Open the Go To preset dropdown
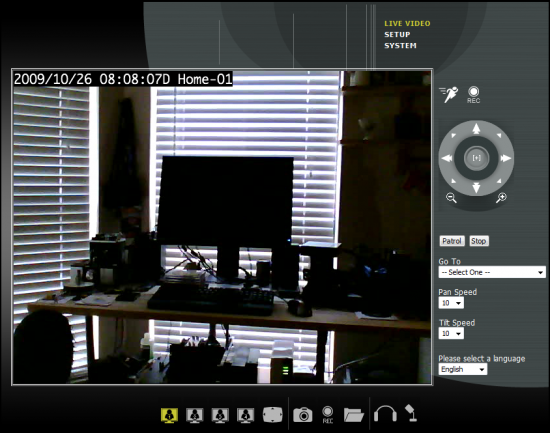Viewport: 550px width, 433px height. click(492, 272)
